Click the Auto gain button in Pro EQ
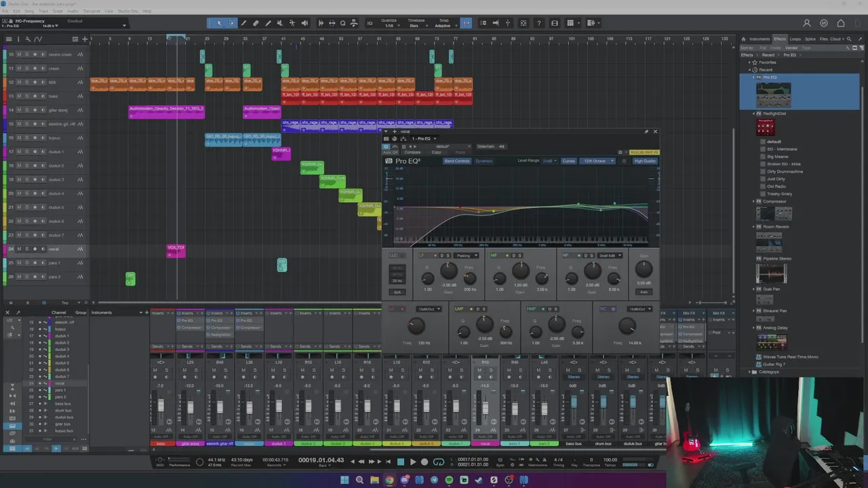Screen dimensions: 868x488 coord(644,292)
